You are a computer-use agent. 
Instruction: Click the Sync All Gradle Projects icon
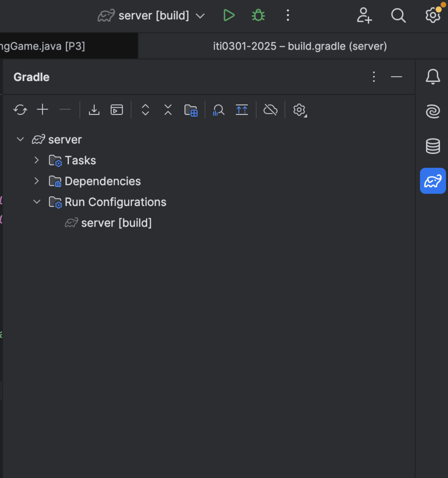coord(20,110)
